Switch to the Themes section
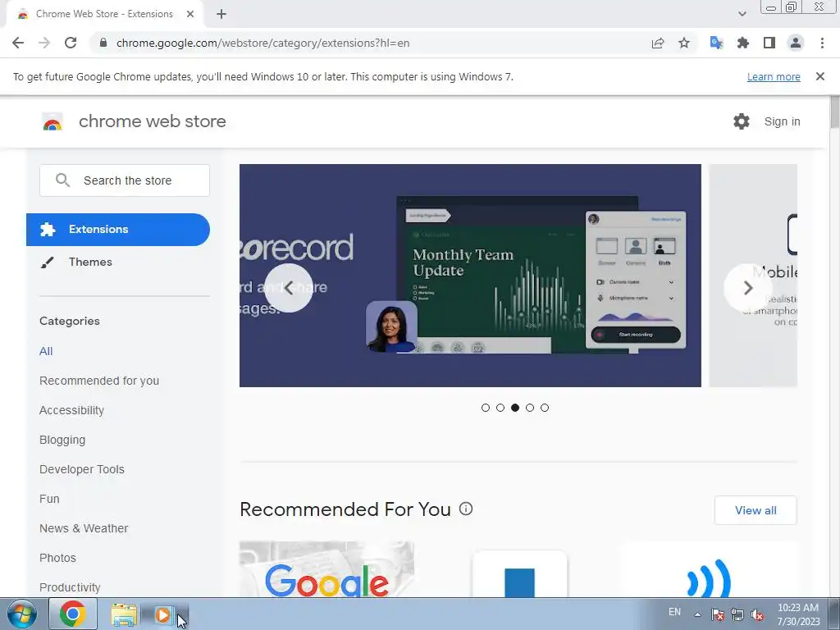The image size is (840, 630). pyautogui.click(x=90, y=262)
